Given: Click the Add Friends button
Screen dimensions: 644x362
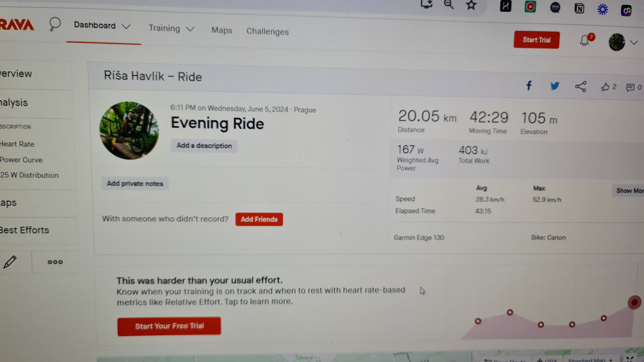Looking at the screenshot, I should pos(259,219).
